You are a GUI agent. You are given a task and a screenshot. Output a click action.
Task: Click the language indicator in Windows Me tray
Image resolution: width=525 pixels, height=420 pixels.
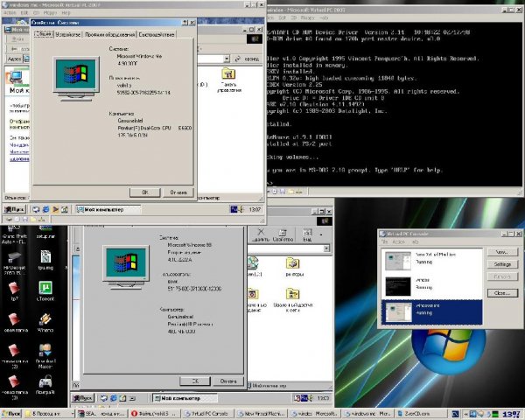coord(234,209)
